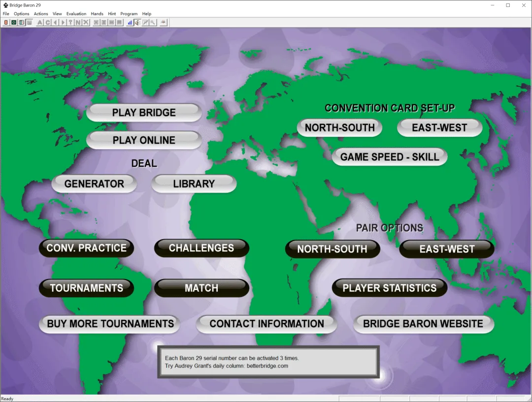Set up the NORTH-SOUTH convention card
Screen dimensions: 532x402
[x=339, y=128]
